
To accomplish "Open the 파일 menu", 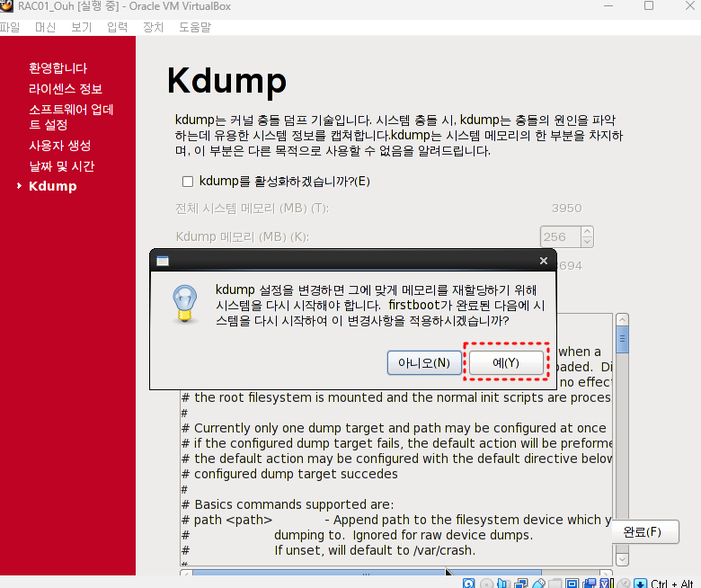I will 10,27.
